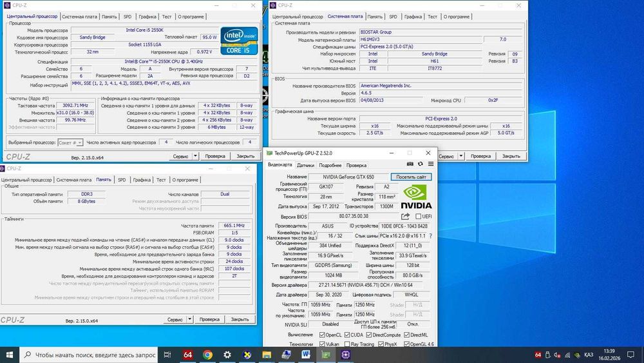Viewport: 644px width, 363px height.
Task: Open Проверка tab in GPU-Z
Action: 356,165
